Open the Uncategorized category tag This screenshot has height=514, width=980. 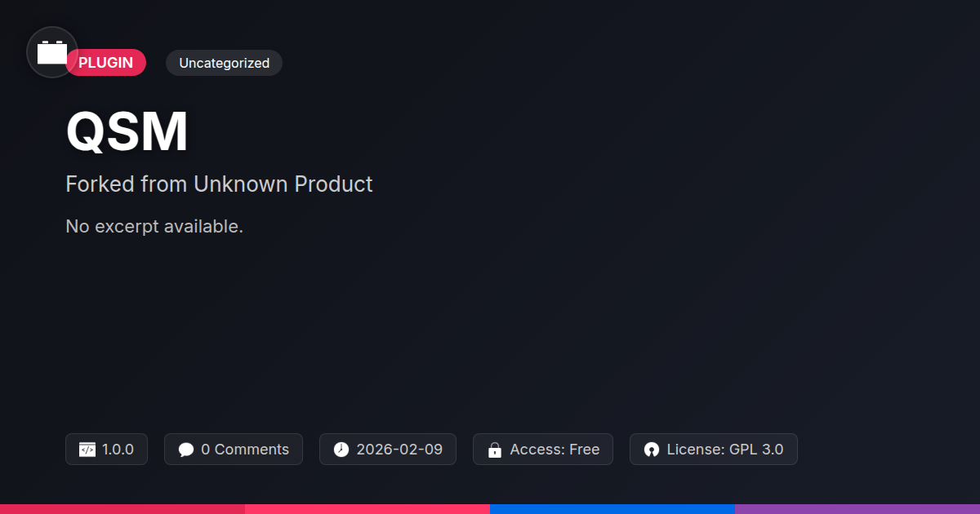[224, 63]
